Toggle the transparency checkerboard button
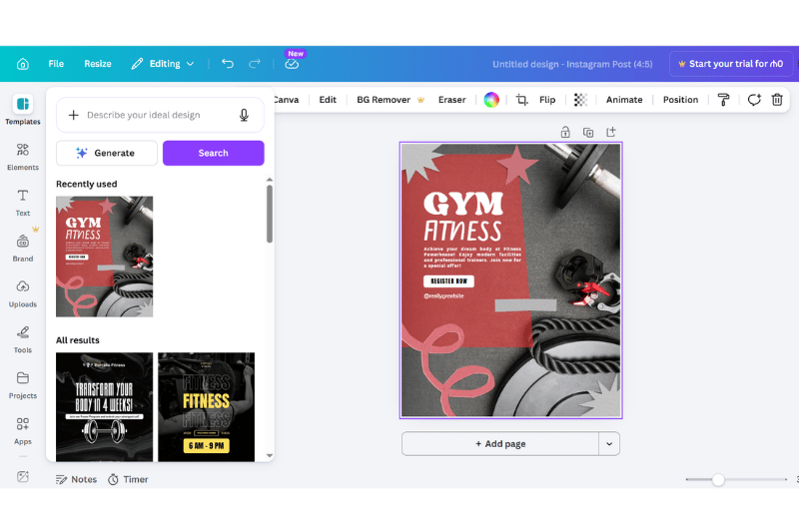The height and width of the screenshot is (532, 799). click(580, 100)
